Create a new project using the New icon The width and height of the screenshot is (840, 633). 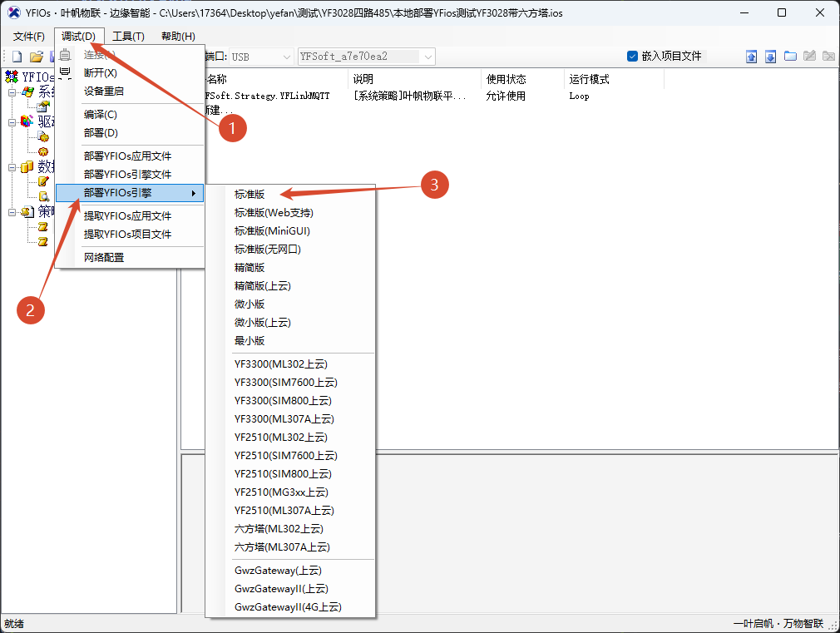point(15,56)
